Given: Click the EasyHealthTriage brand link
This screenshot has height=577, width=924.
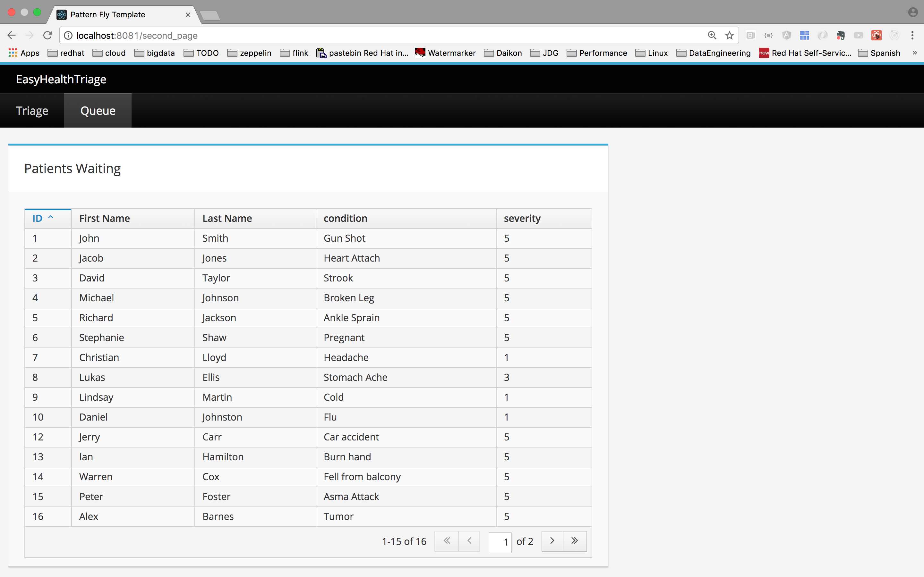Looking at the screenshot, I should tap(61, 79).
